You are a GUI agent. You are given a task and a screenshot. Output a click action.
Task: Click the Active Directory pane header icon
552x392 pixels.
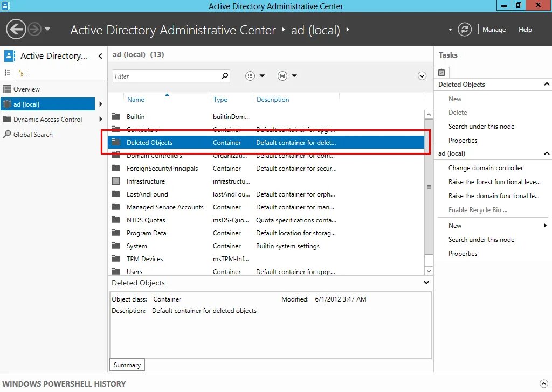pyautogui.click(x=10, y=56)
